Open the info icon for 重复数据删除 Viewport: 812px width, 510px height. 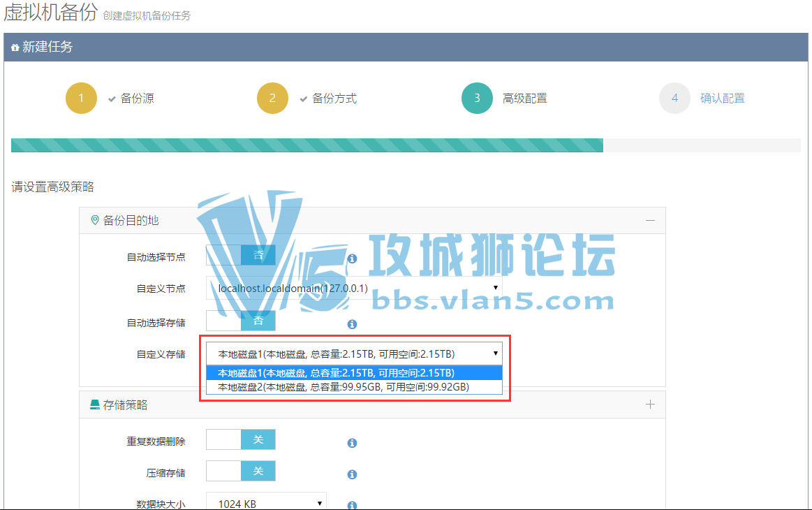[352, 443]
